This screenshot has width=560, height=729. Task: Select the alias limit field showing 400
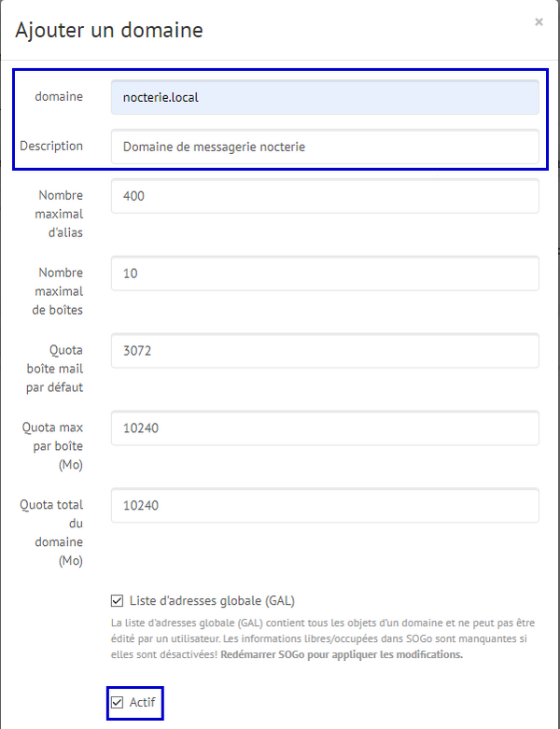coord(324,197)
